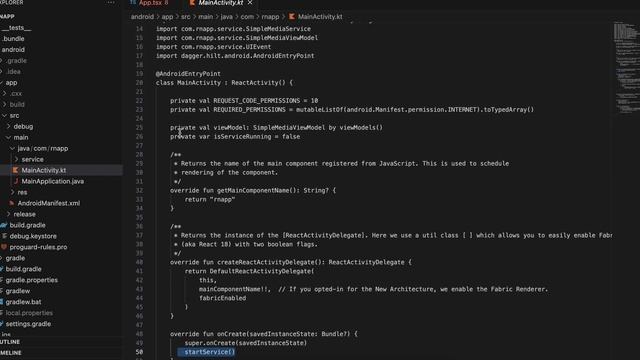Click the return "rnapp" statement
The image size is (640, 360).
coord(210,200)
